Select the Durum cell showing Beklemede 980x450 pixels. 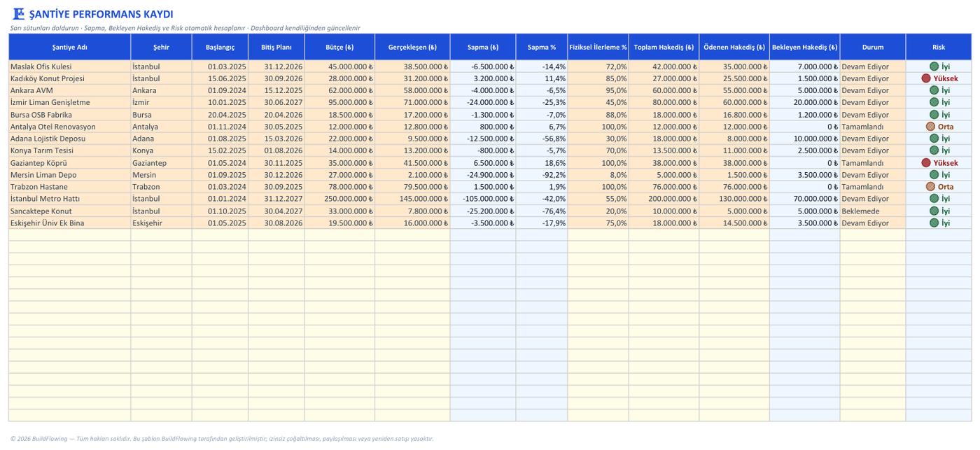coord(873,211)
